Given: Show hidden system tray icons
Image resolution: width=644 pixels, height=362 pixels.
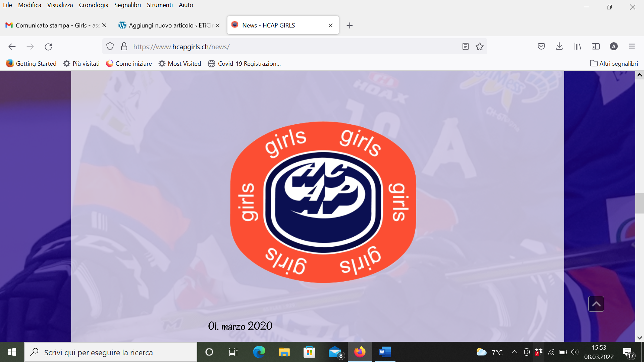Looking at the screenshot, I should coord(514,352).
